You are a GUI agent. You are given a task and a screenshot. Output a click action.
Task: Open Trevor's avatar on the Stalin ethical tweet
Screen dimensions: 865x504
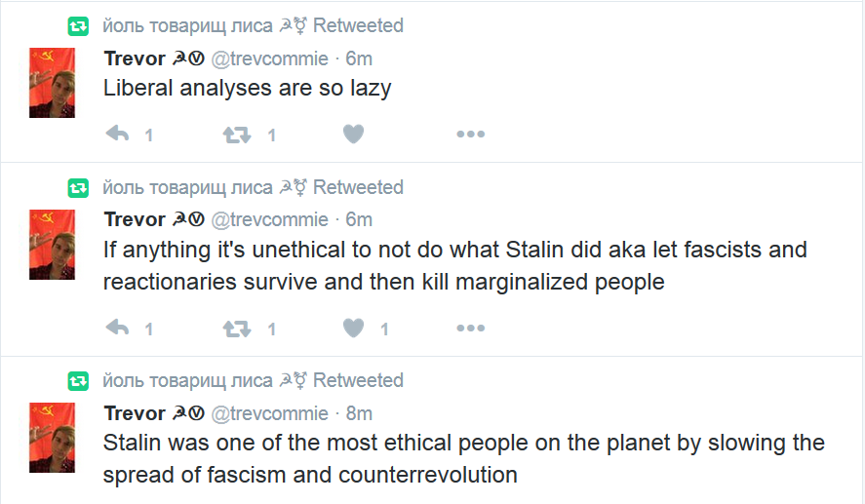pyautogui.click(x=52, y=438)
